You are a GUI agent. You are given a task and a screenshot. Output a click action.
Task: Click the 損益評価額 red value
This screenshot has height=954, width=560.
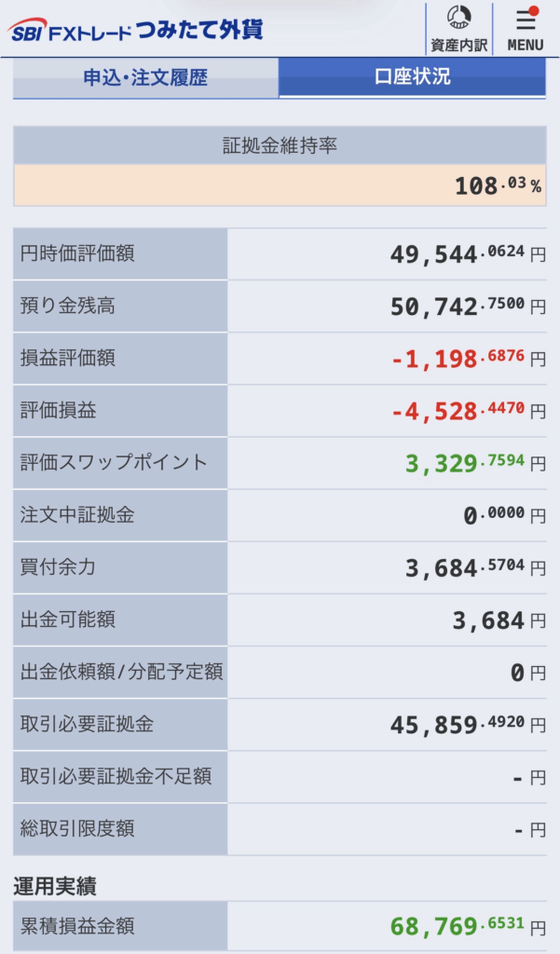click(468, 359)
